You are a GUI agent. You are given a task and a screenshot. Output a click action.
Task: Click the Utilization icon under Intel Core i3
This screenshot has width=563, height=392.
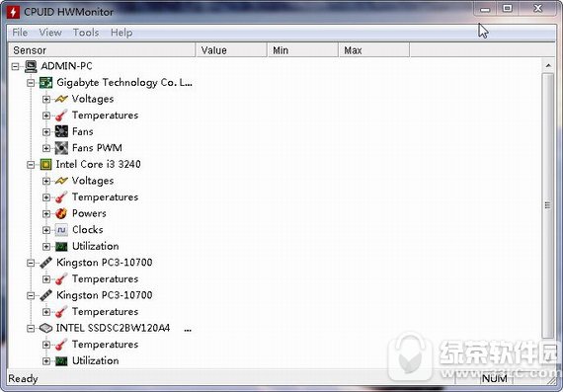[x=61, y=247]
